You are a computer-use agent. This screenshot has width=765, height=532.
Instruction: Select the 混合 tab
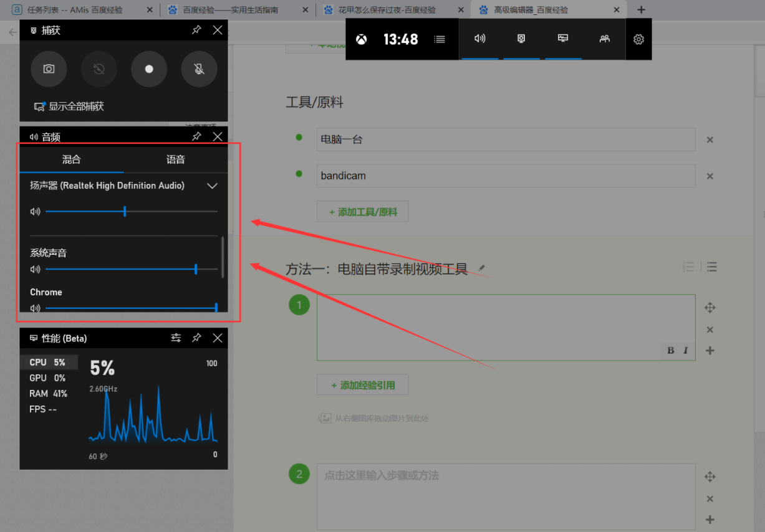[72, 159]
